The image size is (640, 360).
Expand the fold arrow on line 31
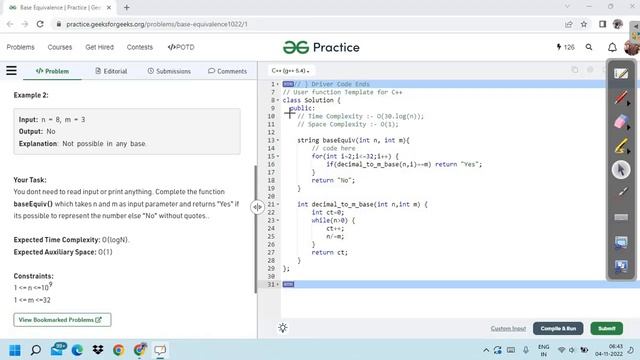[x=278, y=284]
